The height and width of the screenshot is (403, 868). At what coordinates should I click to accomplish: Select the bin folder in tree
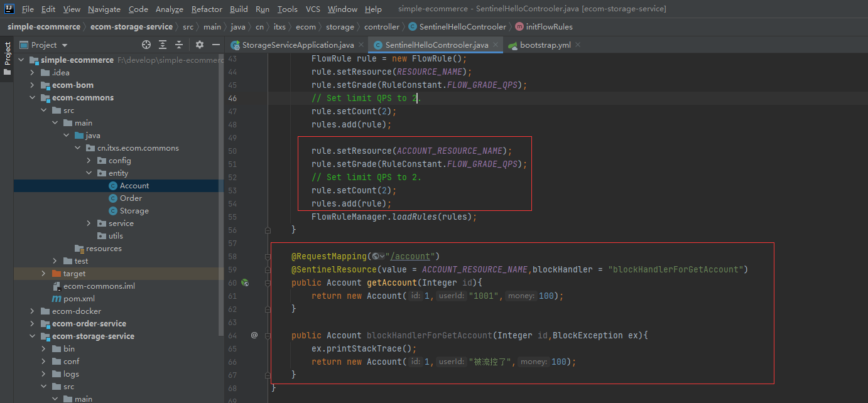click(69, 349)
